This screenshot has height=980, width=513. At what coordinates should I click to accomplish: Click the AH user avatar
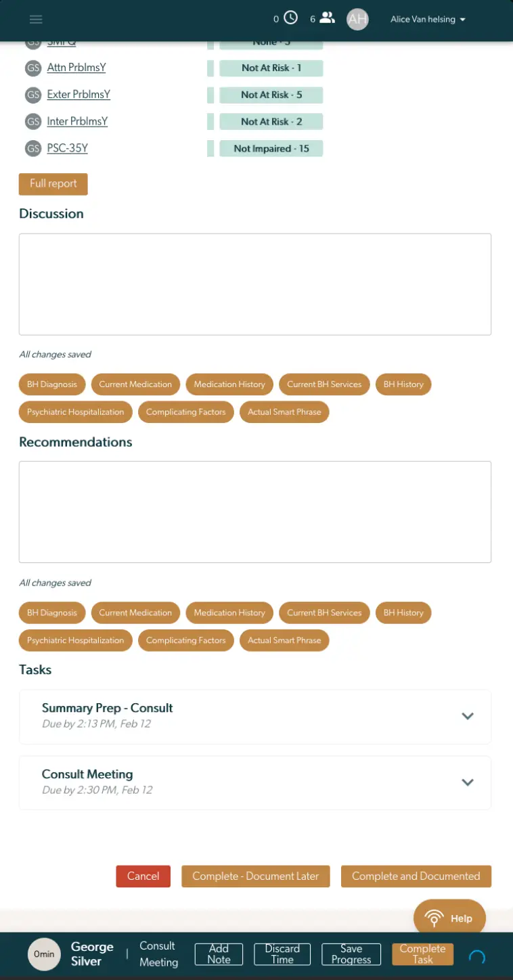(357, 19)
